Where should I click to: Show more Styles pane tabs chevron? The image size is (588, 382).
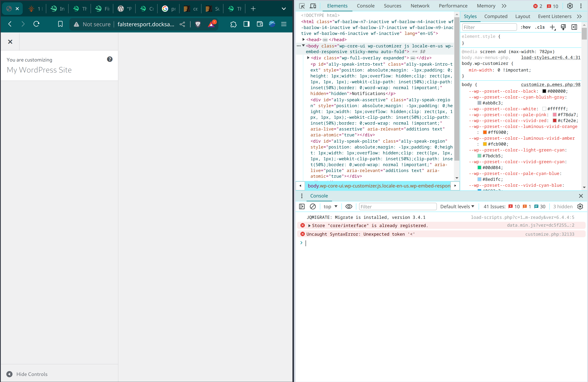coord(579,16)
